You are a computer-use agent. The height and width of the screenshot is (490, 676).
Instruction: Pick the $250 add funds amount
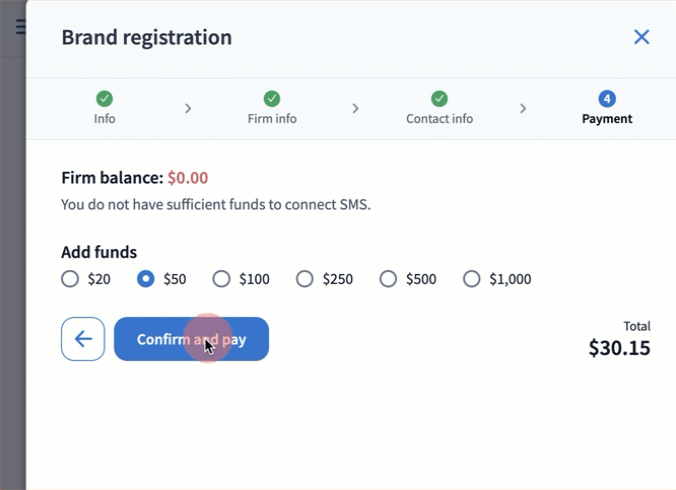coord(305,279)
